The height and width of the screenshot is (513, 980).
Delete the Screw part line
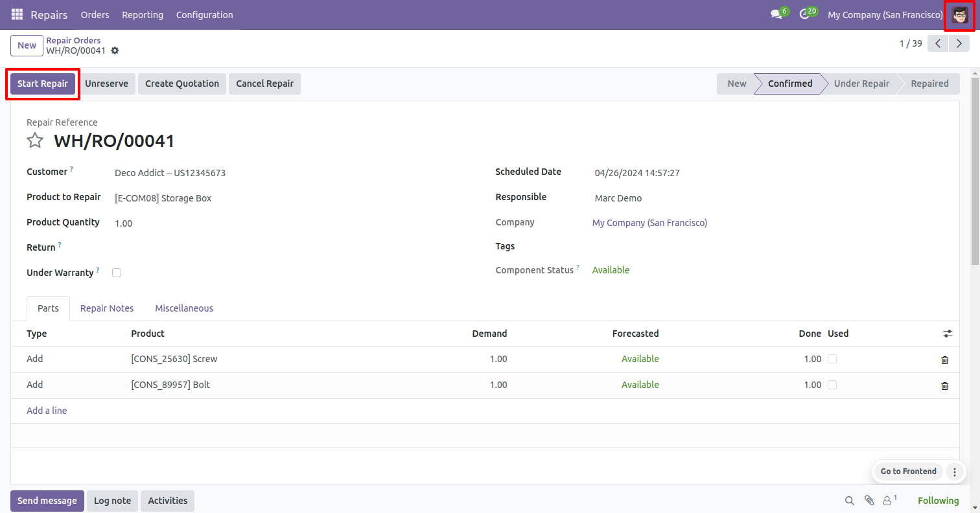[944, 359]
